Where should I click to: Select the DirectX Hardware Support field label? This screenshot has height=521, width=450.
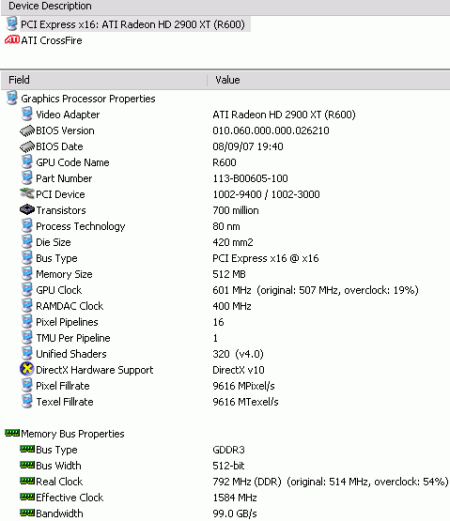pos(94,370)
